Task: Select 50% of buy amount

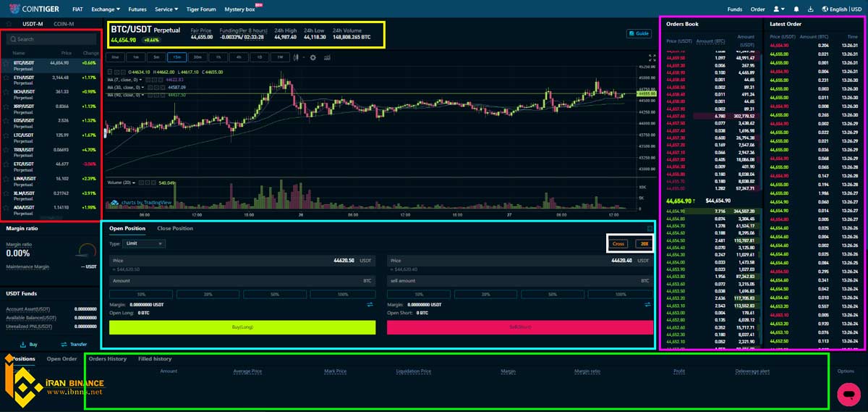Action: click(x=274, y=295)
